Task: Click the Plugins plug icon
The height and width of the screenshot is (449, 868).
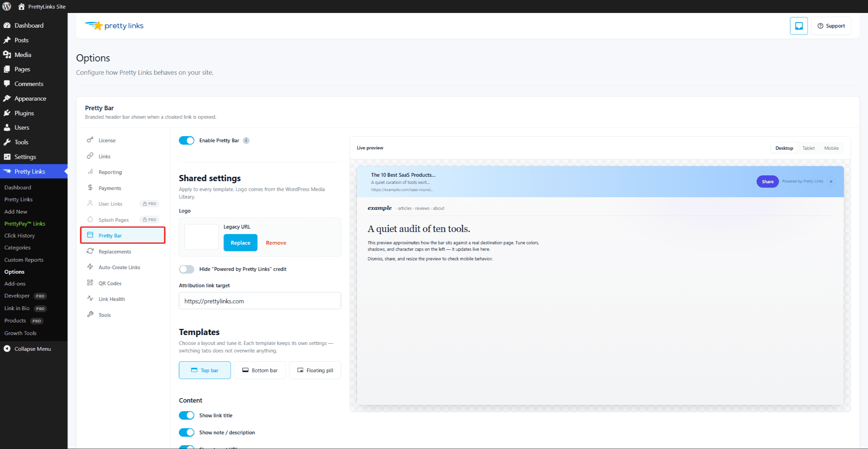Action: pos(7,113)
